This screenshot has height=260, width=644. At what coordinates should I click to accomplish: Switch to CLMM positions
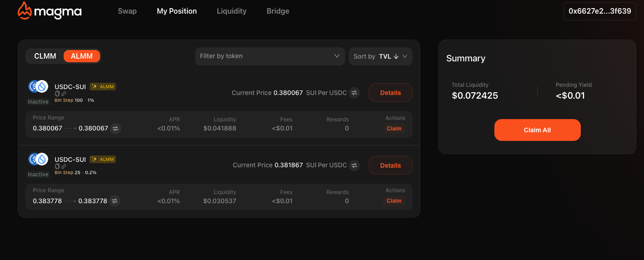click(45, 56)
